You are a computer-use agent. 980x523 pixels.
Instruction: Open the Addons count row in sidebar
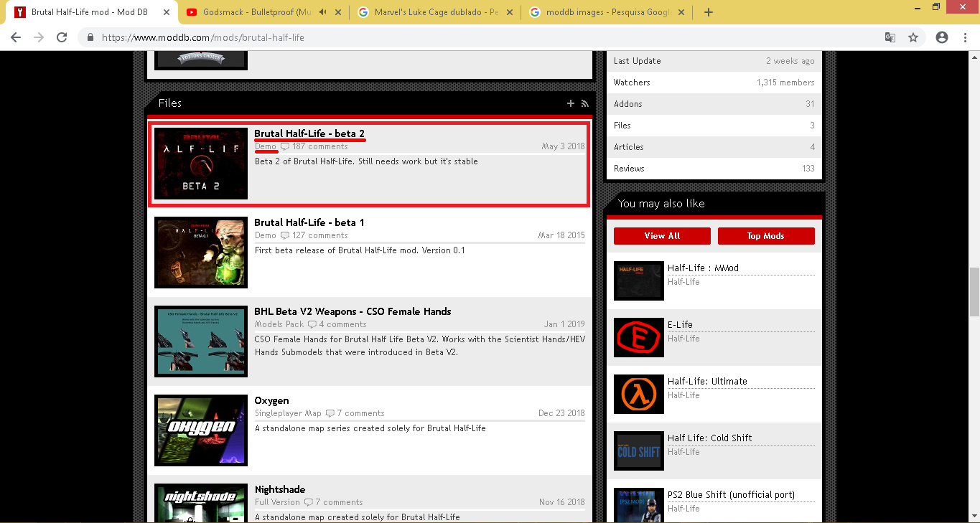(x=714, y=104)
